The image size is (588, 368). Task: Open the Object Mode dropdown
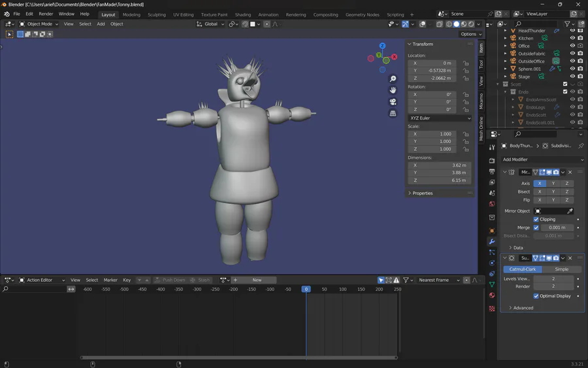pos(39,24)
